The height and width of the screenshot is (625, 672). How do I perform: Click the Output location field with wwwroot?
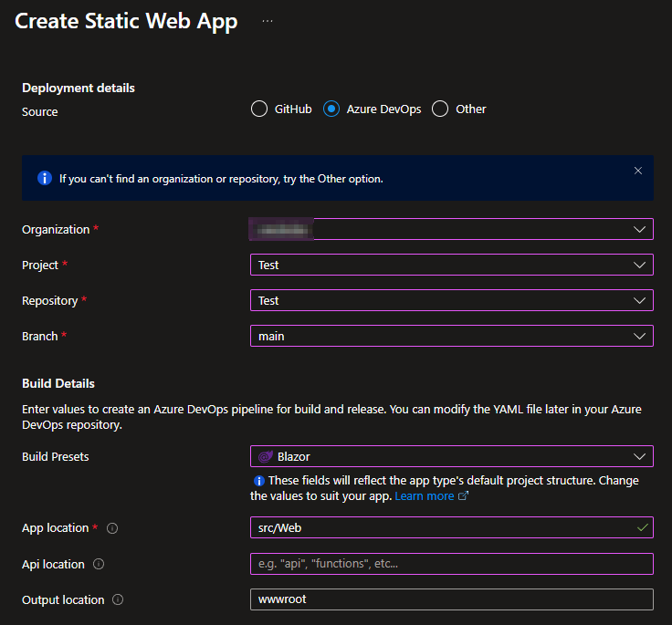coord(452,599)
